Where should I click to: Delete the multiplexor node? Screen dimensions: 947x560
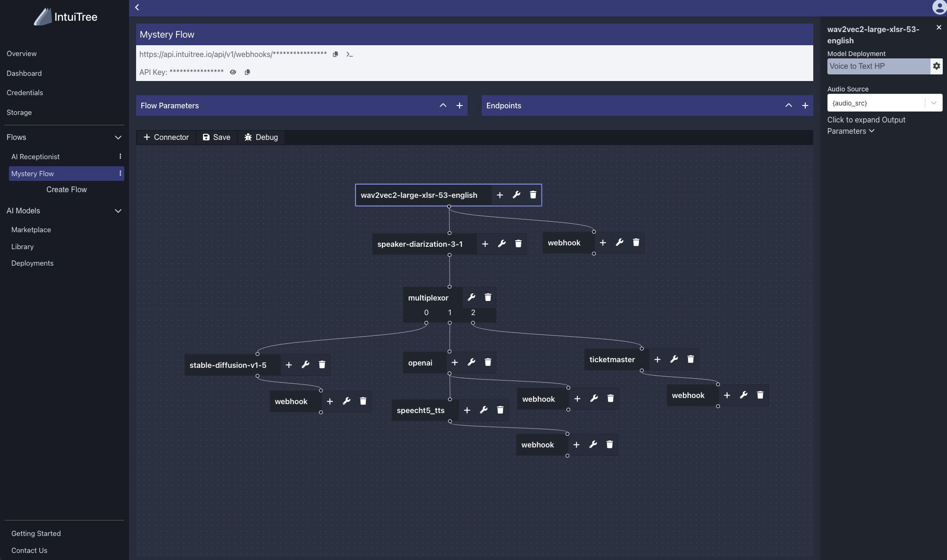488,297
